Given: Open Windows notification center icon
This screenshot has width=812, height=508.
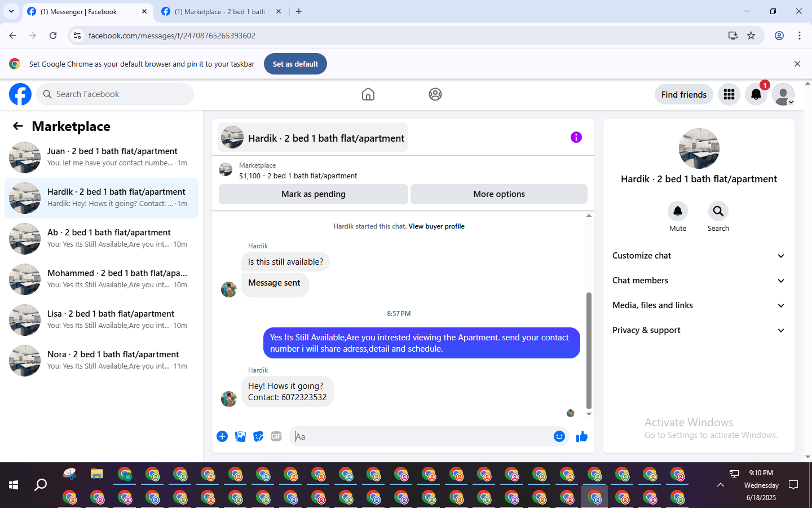Looking at the screenshot, I should point(793,485).
